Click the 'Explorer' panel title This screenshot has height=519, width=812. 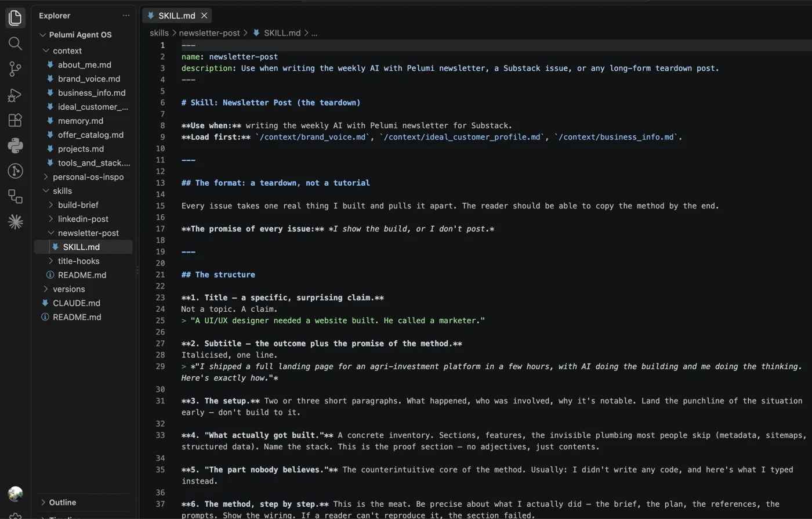[x=55, y=16]
